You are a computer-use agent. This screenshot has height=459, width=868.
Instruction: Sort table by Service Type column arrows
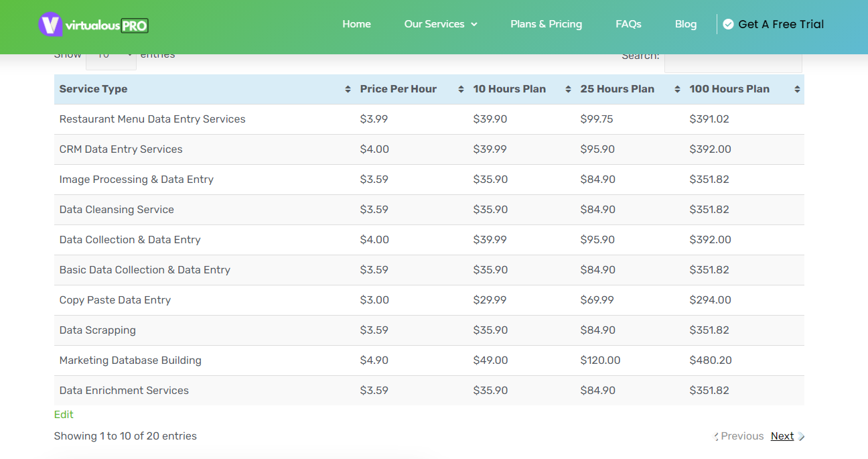[x=348, y=89]
